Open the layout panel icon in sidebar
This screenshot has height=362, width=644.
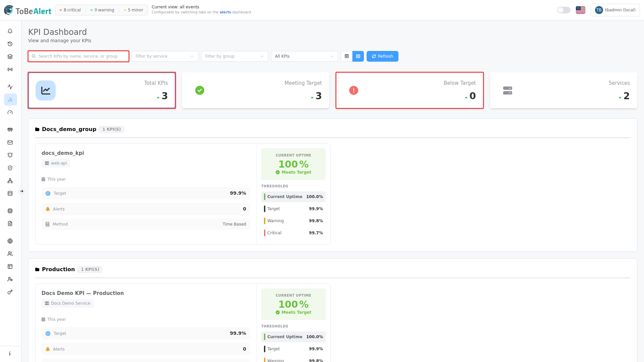pyautogui.click(x=10, y=266)
